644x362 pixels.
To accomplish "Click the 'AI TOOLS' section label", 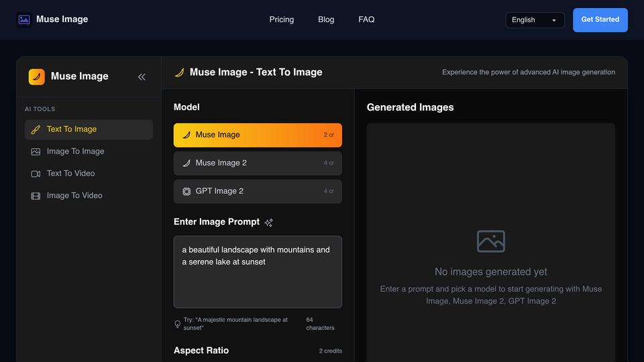I will coord(40,109).
